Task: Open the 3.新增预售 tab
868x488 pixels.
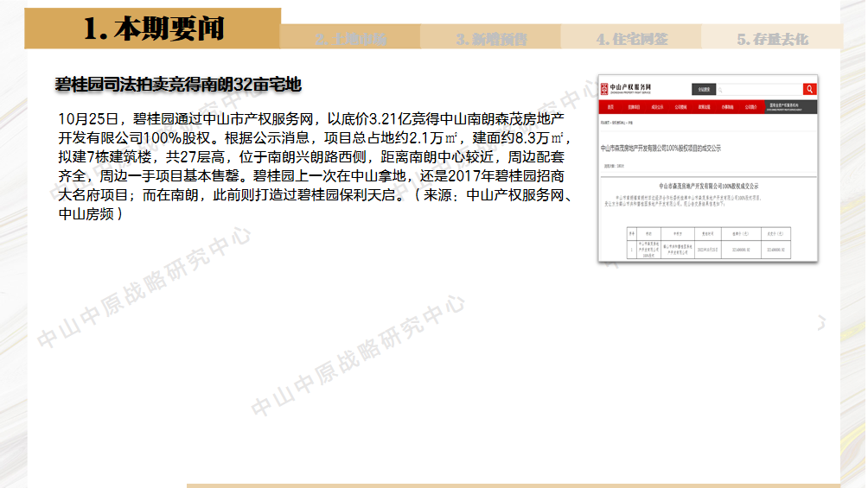Action: coord(491,37)
